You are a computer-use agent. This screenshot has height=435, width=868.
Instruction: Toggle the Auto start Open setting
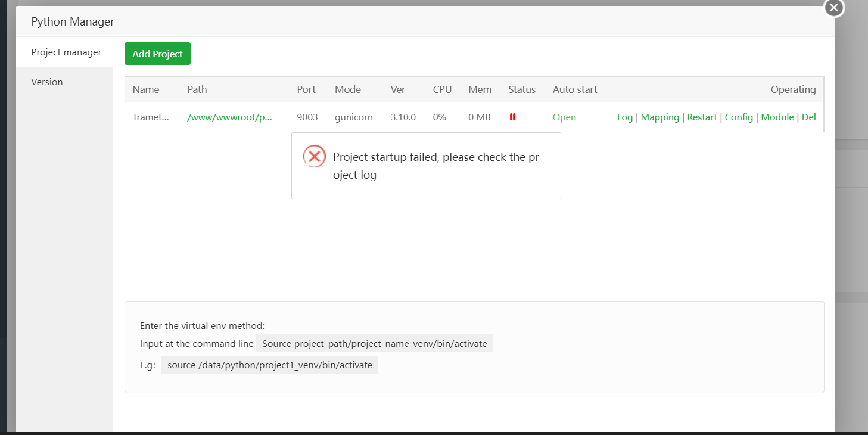coord(564,117)
